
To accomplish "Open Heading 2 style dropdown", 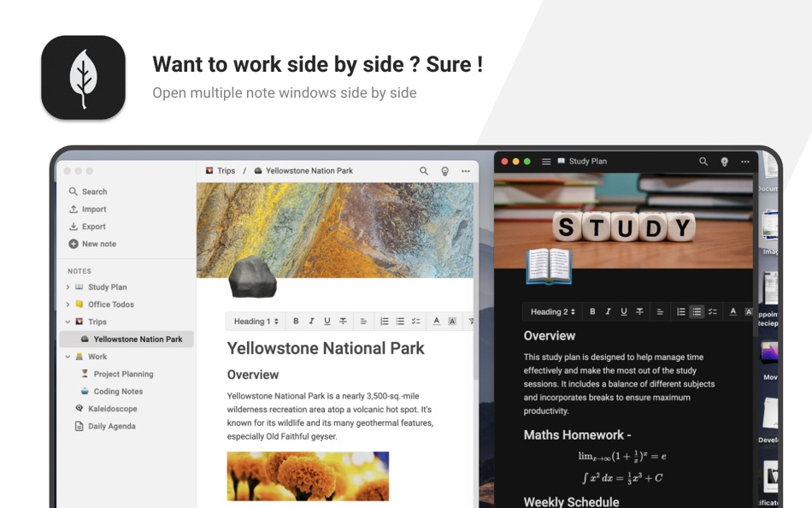I will (552, 311).
